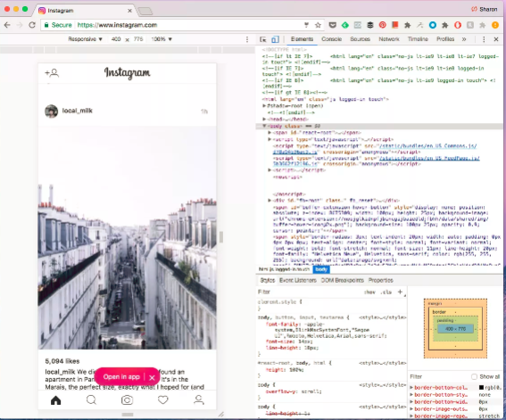This screenshot has width=506, height=420.
Task: Expand the border-bottom-col… computed property
Action: click(x=411, y=387)
